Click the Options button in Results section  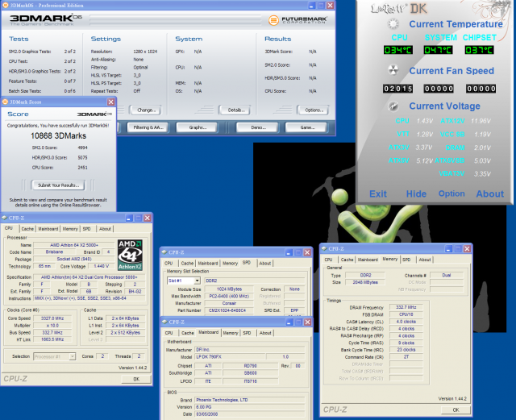point(313,110)
